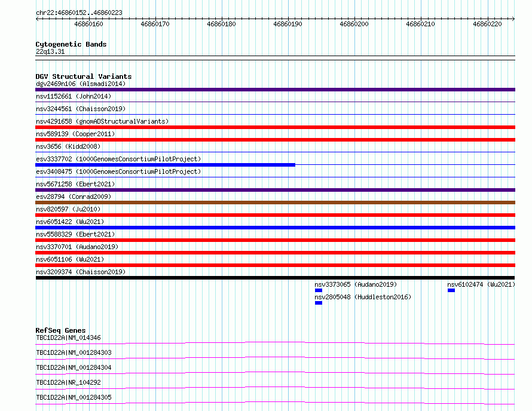This screenshot has width=532, height=411.
Task: Open transcript TBC1D22A|NM_001284304
Action: [x=74, y=367]
